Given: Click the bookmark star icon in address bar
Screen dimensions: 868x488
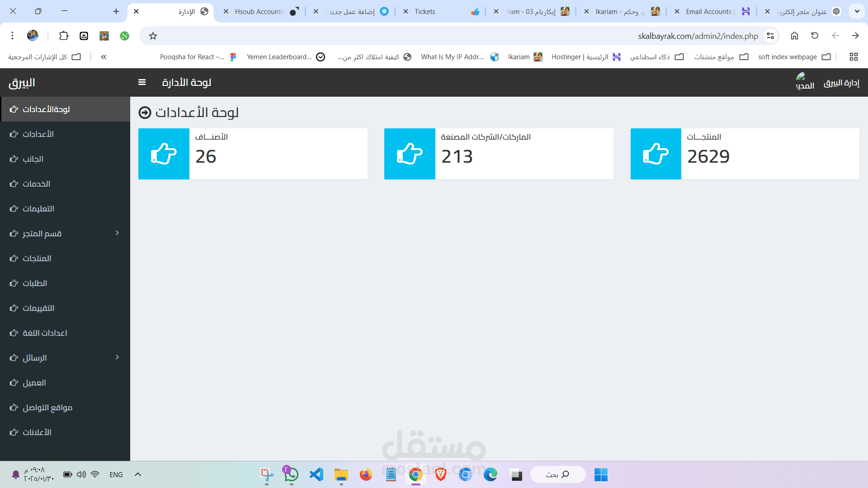Looking at the screenshot, I should tap(153, 36).
